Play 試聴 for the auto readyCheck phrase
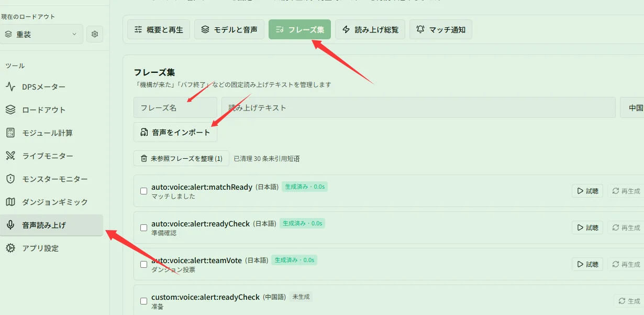The height and width of the screenshot is (315, 644). click(x=587, y=227)
